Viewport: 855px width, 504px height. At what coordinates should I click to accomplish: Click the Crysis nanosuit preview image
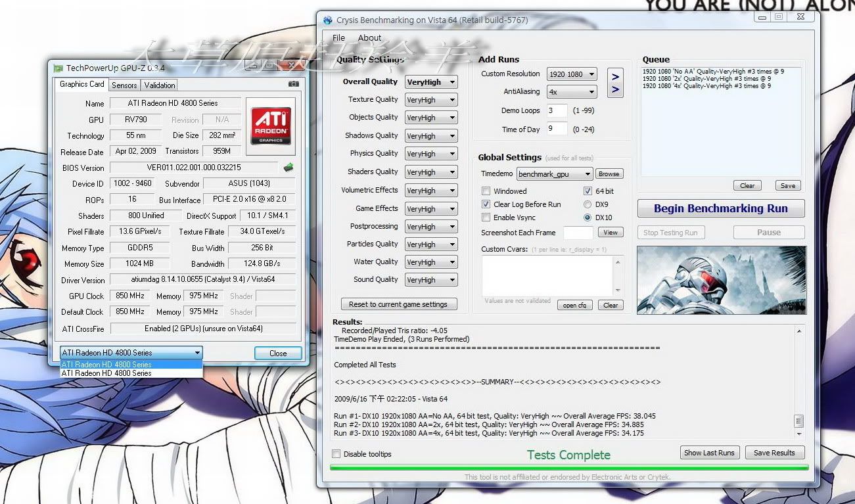click(721, 281)
